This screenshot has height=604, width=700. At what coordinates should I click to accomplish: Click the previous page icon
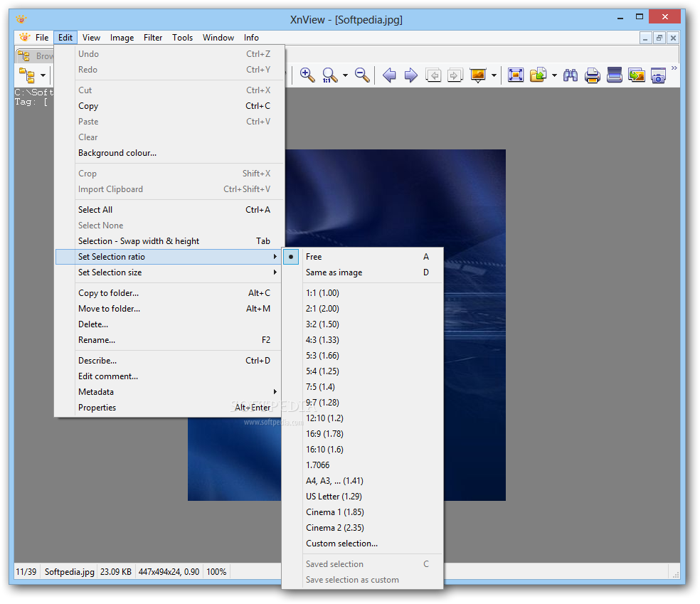tap(433, 75)
